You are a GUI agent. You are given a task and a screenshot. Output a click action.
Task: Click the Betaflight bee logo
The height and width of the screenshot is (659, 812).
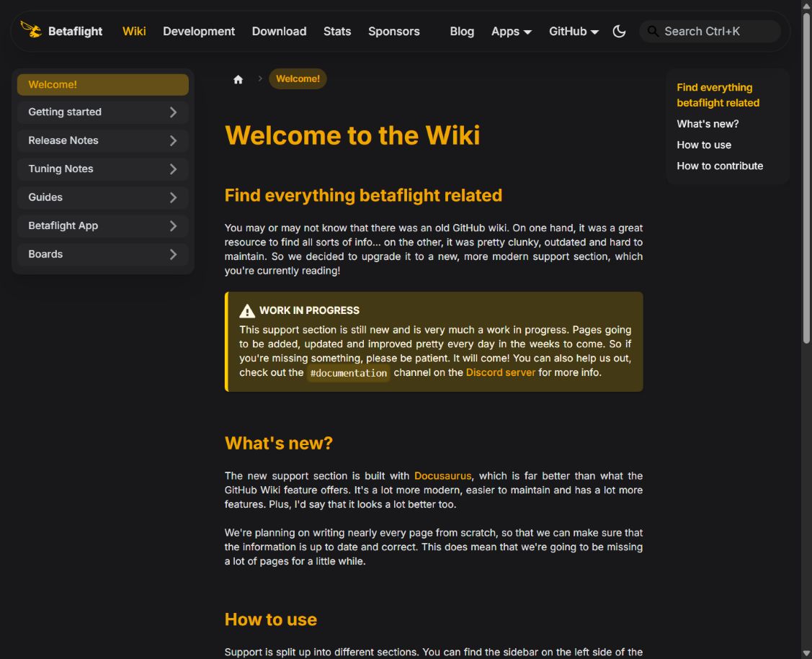[30, 30]
